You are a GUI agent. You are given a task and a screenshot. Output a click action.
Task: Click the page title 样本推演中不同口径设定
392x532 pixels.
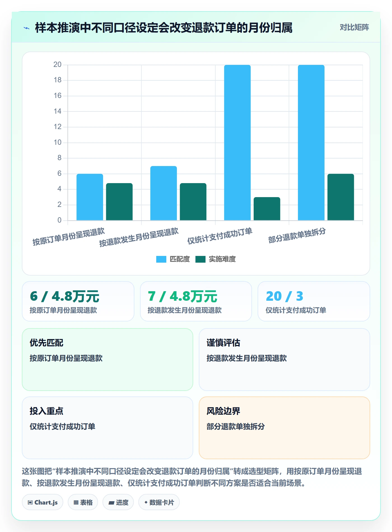[164, 28]
